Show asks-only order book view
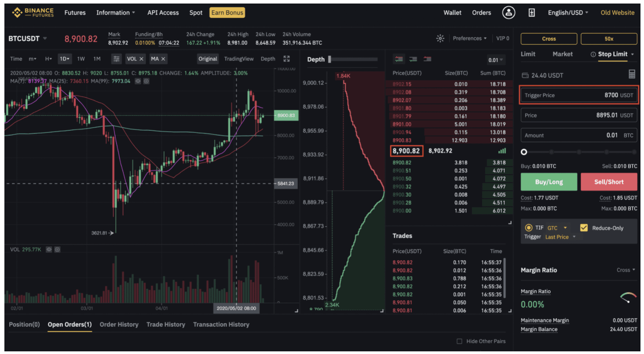This screenshot has height=354, width=644. point(427,59)
